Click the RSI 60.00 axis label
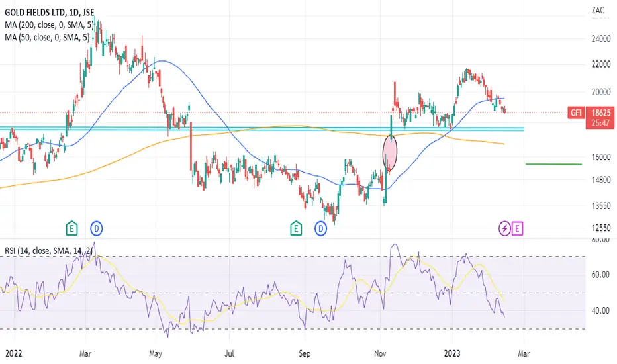Image resolution: width=617 pixels, height=364 pixels. [600, 274]
